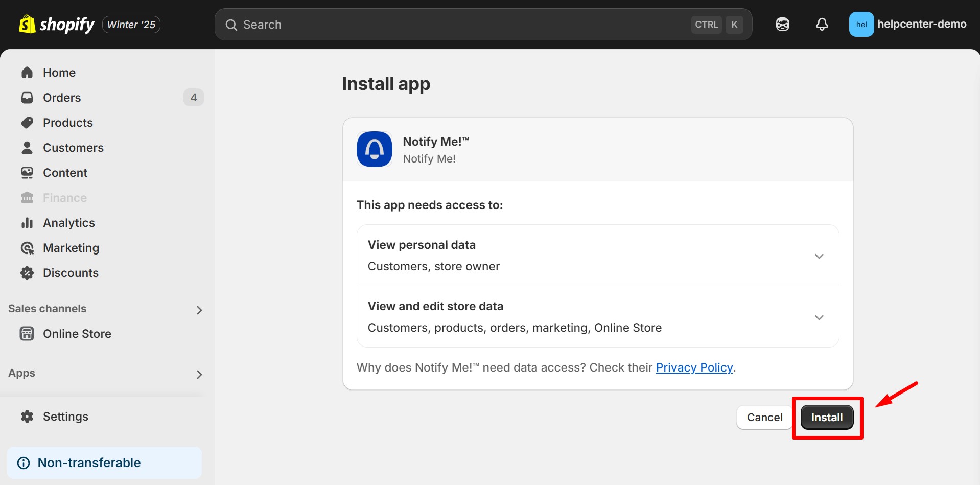Cancel the app installation

764,418
